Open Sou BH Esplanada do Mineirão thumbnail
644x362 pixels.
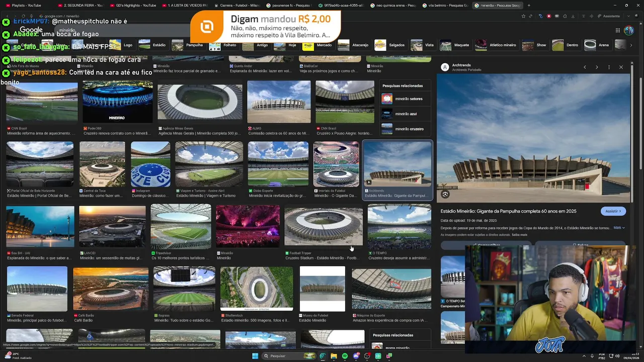pos(40,226)
